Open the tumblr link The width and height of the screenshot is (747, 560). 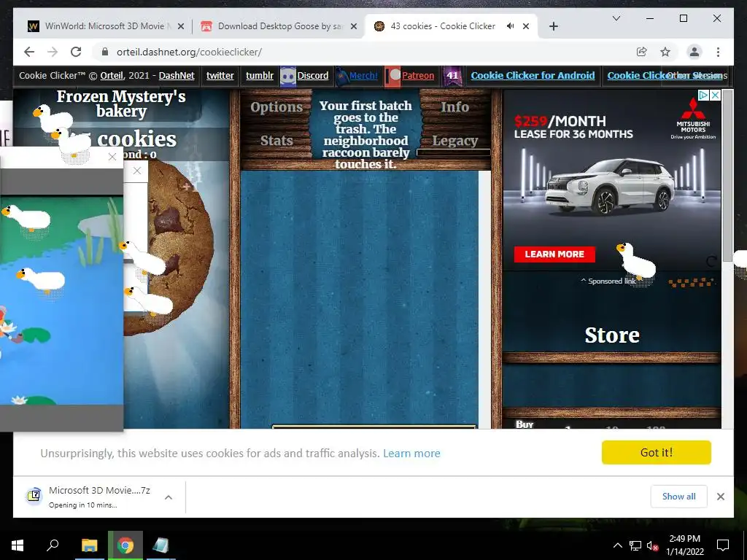coord(260,76)
